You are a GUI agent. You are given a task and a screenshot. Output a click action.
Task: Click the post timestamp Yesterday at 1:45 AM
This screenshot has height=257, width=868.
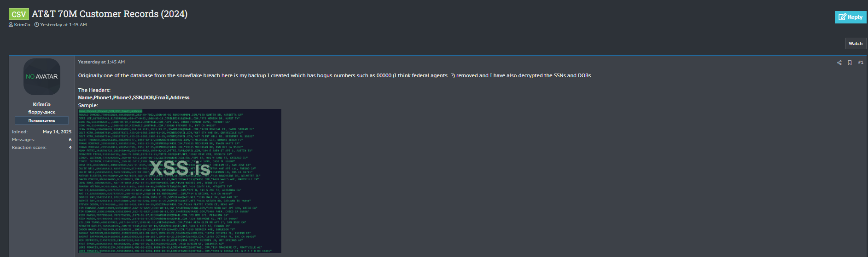101,62
